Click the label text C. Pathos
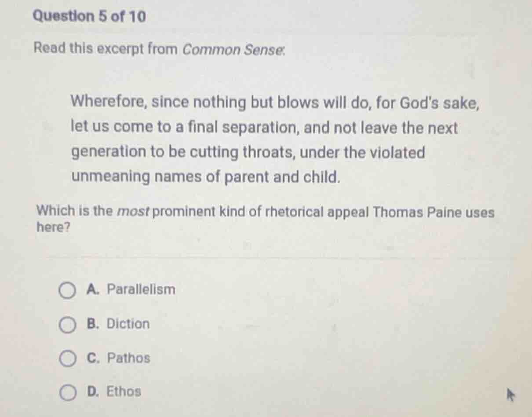The width and height of the screenshot is (532, 417). click(118, 358)
